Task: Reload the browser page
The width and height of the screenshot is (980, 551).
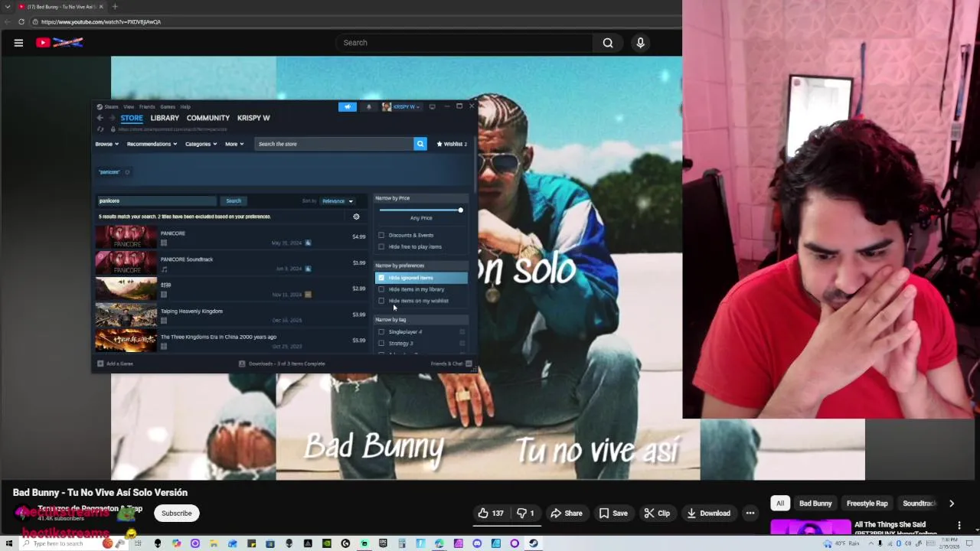Action: (21, 21)
